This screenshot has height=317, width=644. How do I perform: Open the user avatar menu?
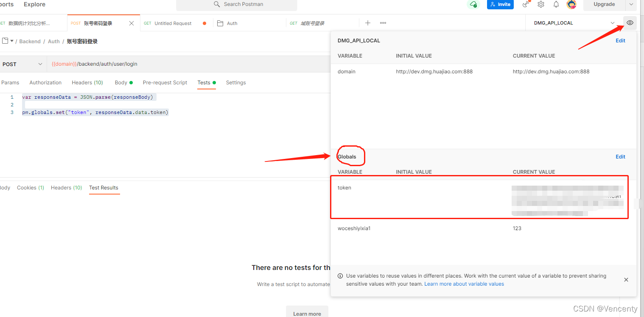pos(571,4)
